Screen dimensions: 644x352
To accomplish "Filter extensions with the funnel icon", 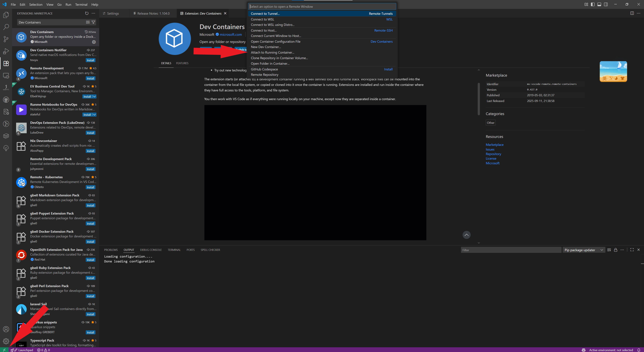I will click(x=93, y=22).
